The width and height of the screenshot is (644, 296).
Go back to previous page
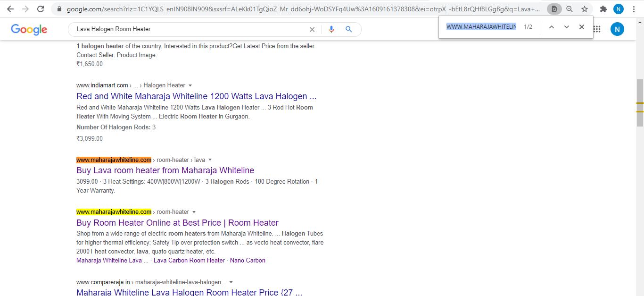point(10,9)
